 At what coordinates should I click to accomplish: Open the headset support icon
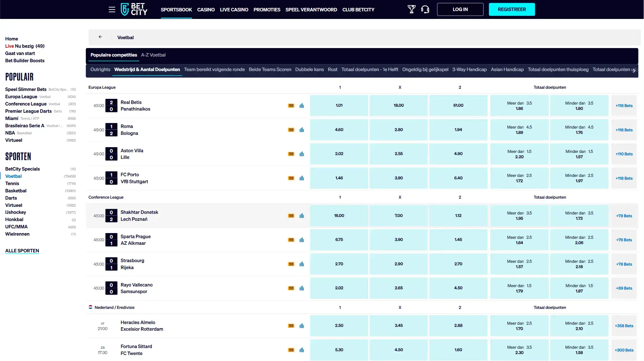tap(425, 9)
